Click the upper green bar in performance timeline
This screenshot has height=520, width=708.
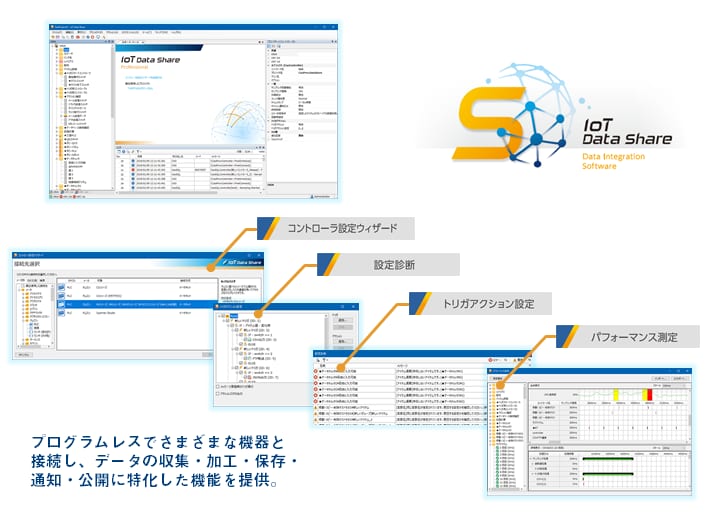[608, 459]
